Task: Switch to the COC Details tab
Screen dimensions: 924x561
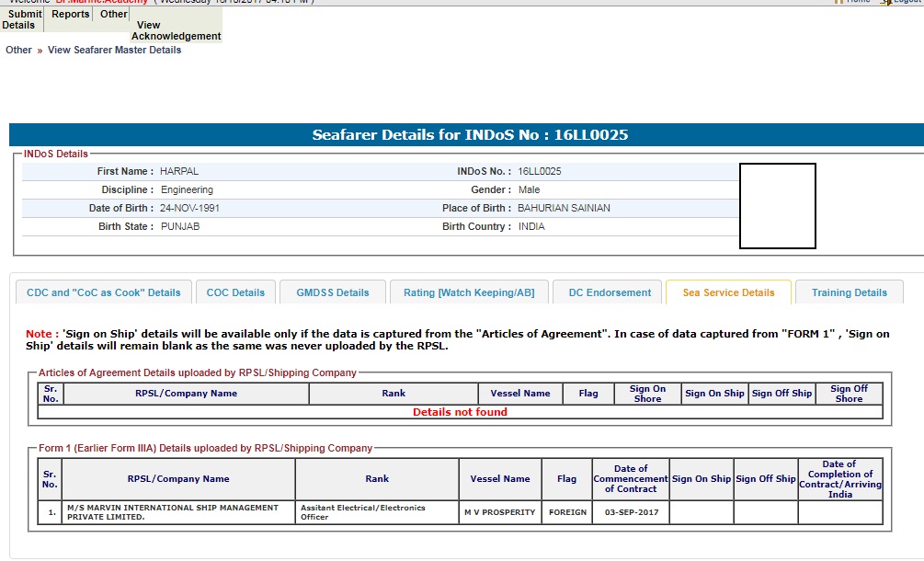Action: point(235,292)
